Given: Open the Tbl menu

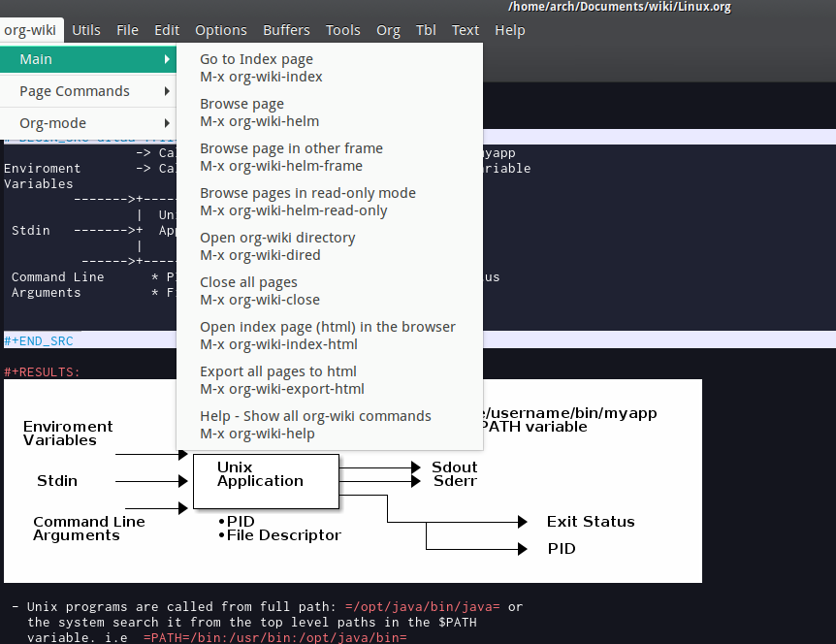Looking at the screenshot, I should (x=426, y=30).
